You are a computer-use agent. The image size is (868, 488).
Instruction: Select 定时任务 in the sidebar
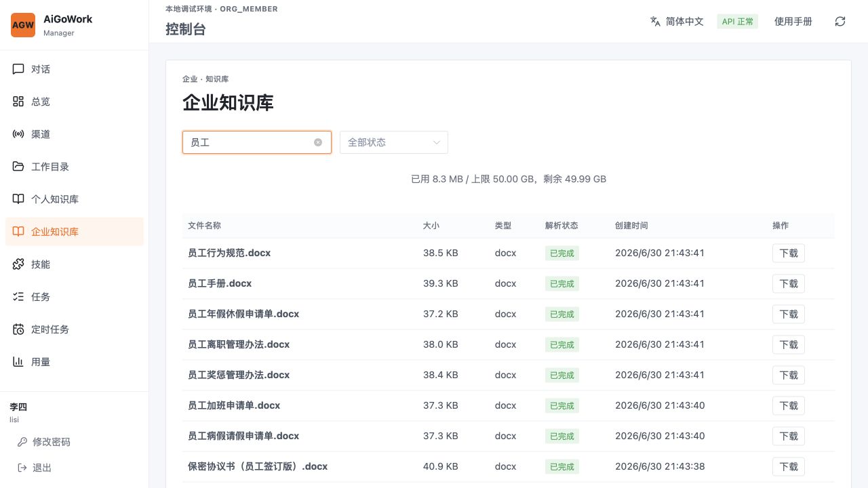[x=75, y=329]
